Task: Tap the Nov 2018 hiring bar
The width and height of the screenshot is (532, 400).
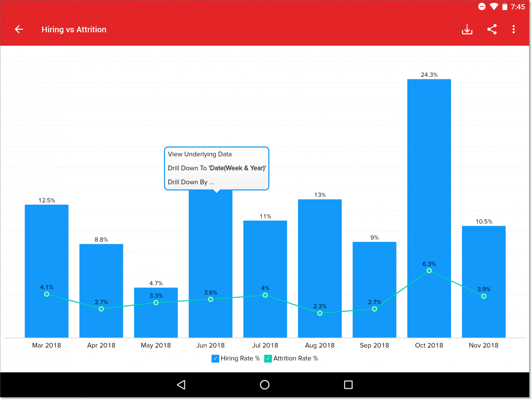Action: point(484,282)
